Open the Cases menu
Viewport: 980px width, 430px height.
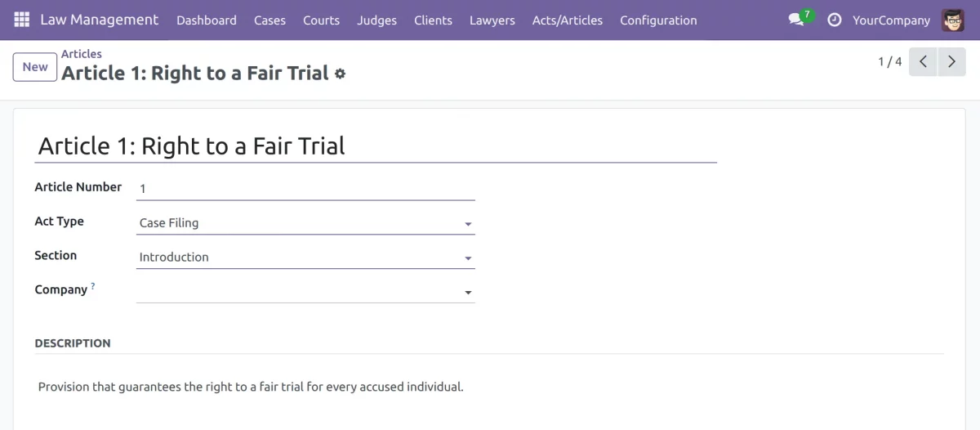tap(269, 20)
